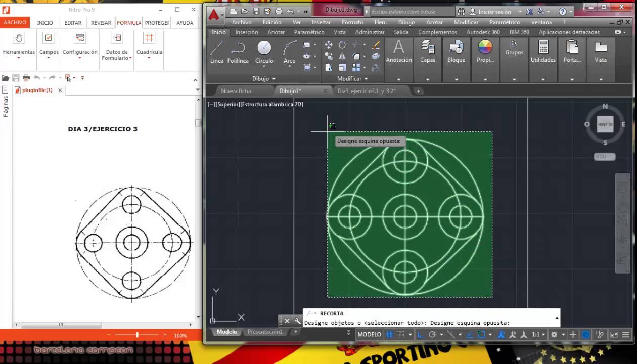Click the MODELO status bar button
This screenshot has height=364, width=637.
point(369,334)
